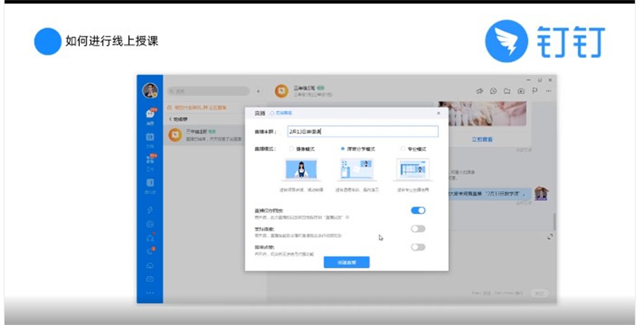Screen dimensions: 644x325
Task: Collapse list using the back chevron under search
Action: (170, 118)
